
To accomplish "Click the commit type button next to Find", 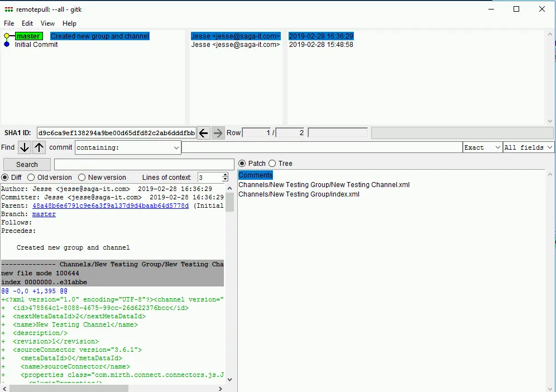I will 60,147.
